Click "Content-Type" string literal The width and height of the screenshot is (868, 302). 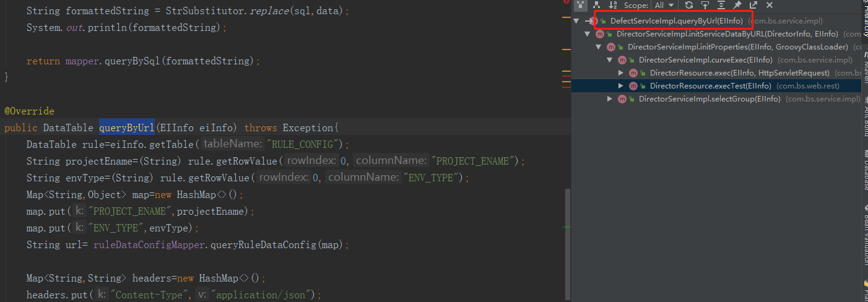click(149, 295)
